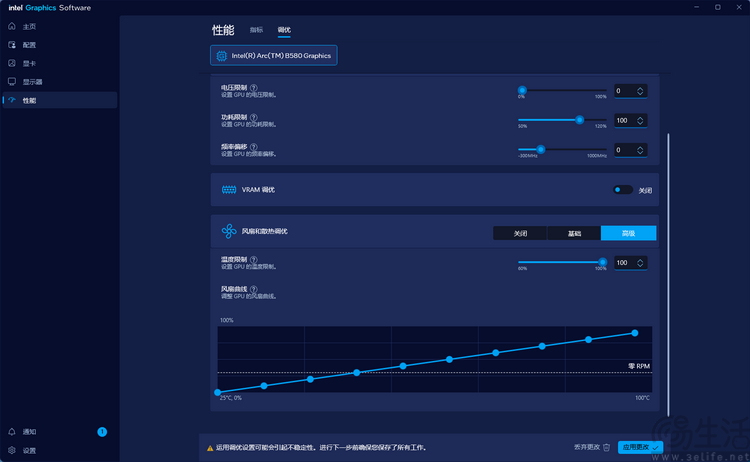Set fan tuning mode to 高级

[629, 233]
